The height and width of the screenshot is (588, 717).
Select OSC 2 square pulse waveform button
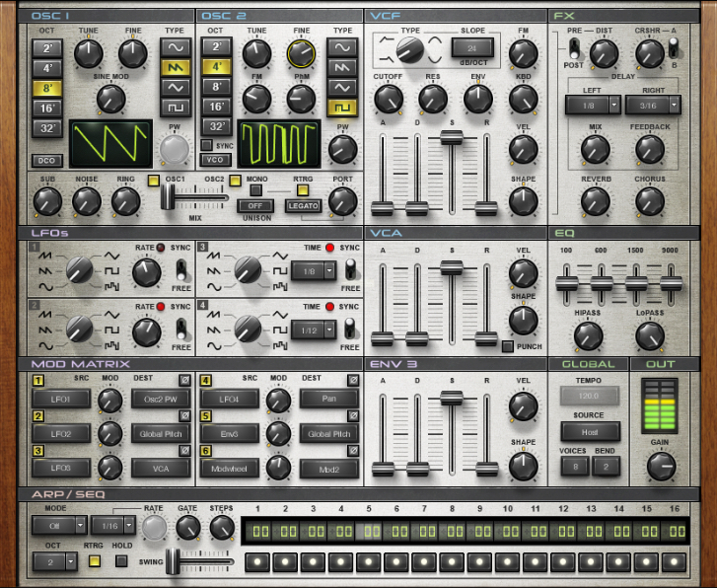coord(342,108)
